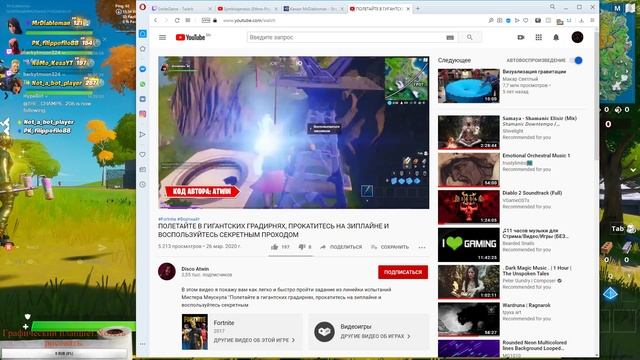The image size is (640, 360).
Task: Open the I love GAMING thumbnail
Action: tap(469, 244)
